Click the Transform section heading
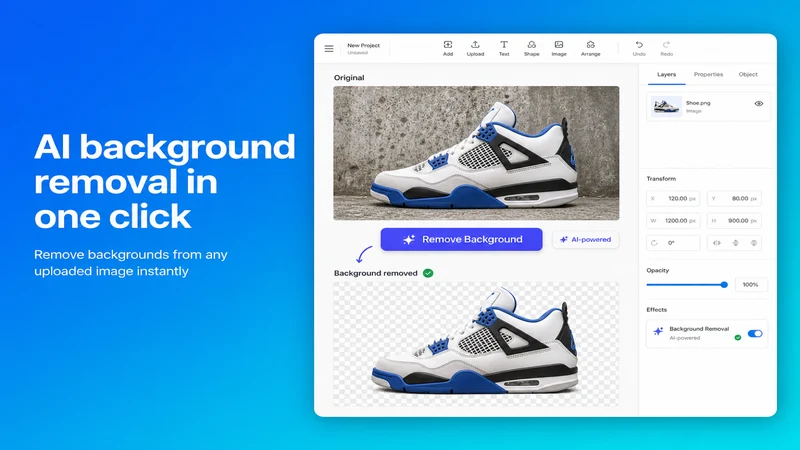Image resolution: width=800 pixels, height=450 pixels. pos(661,179)
